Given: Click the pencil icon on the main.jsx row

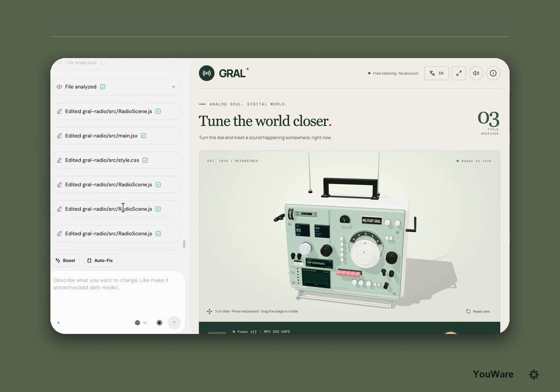Looking at the screenshot, I should 59,136.
